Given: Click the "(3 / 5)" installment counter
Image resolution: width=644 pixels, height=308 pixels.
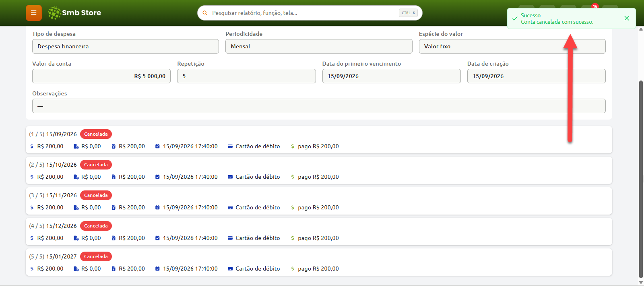Looking at the screenshot, I should [x=37, y=195].
